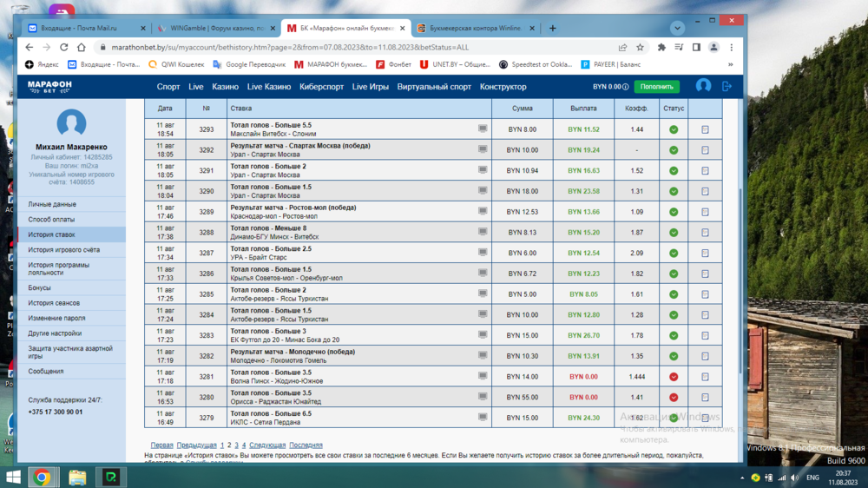Switch to the WINGamble forum tab
This screenshot has height=488, width=868.
(215, 29)
